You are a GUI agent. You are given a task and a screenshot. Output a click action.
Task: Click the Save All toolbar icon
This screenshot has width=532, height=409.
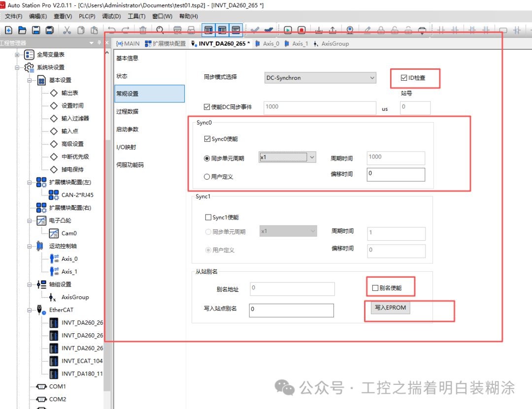click(x=50, y=30)
